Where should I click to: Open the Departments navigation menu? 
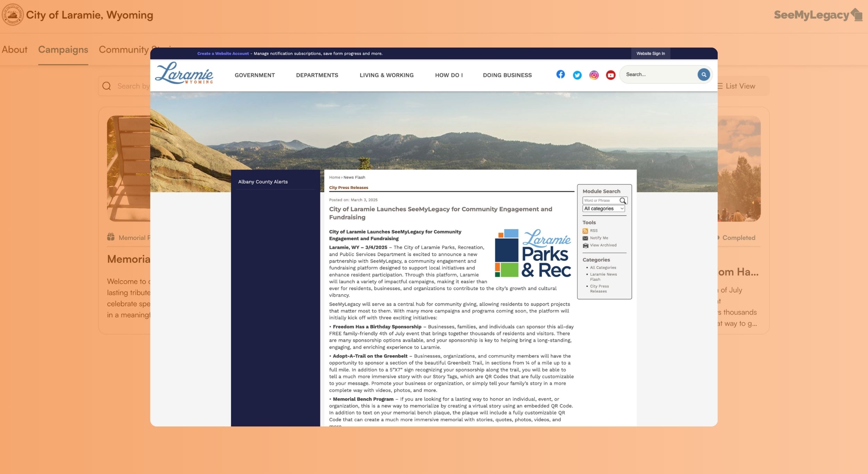[317, 75]
